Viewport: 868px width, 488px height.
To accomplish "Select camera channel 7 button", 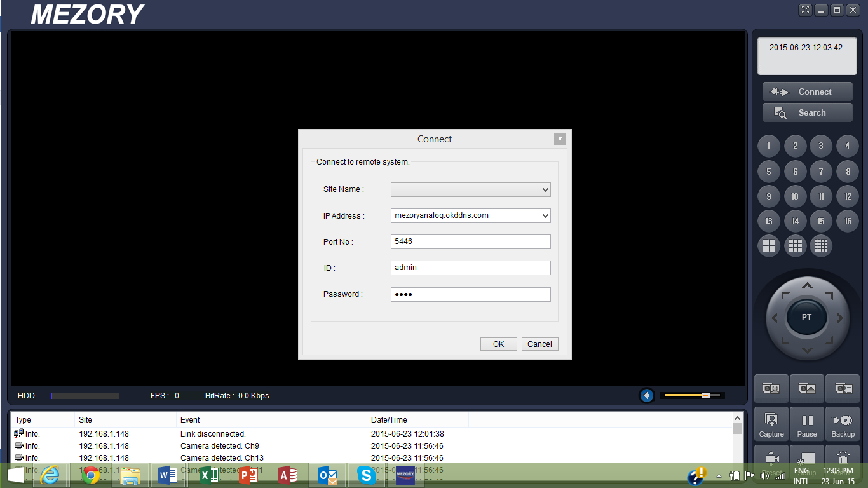I will coord(821,172).
